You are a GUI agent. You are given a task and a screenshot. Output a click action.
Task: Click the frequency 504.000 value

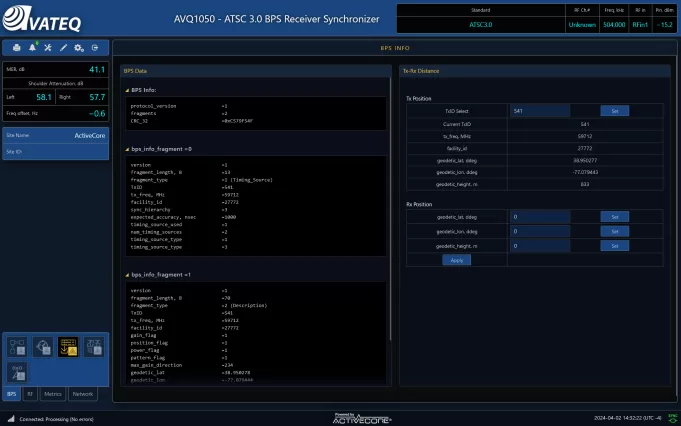[x=614, y=25]
